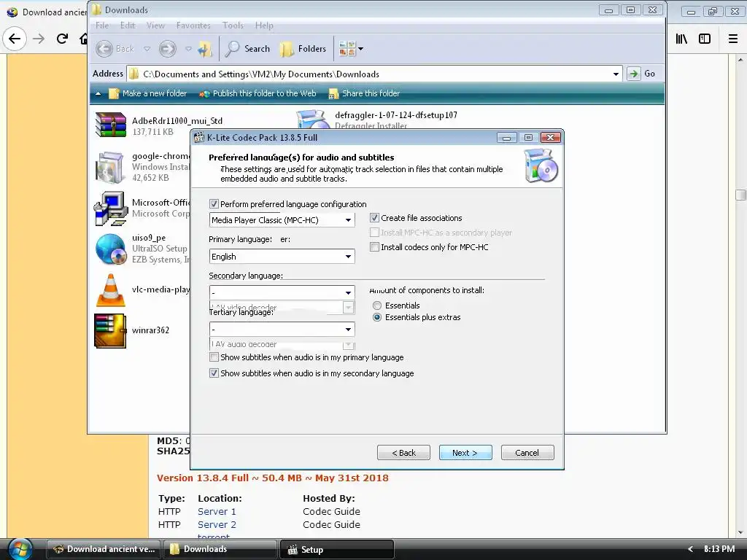Expand the Address bar dropdown arrow
Image resolution: width=747 pixels, height=560 pixels.
(x=616, y=74)
